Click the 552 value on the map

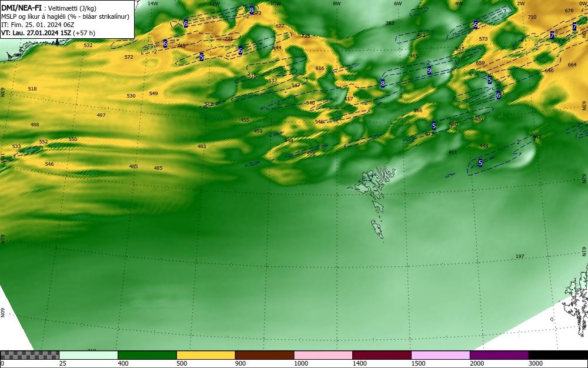(44, 142)
